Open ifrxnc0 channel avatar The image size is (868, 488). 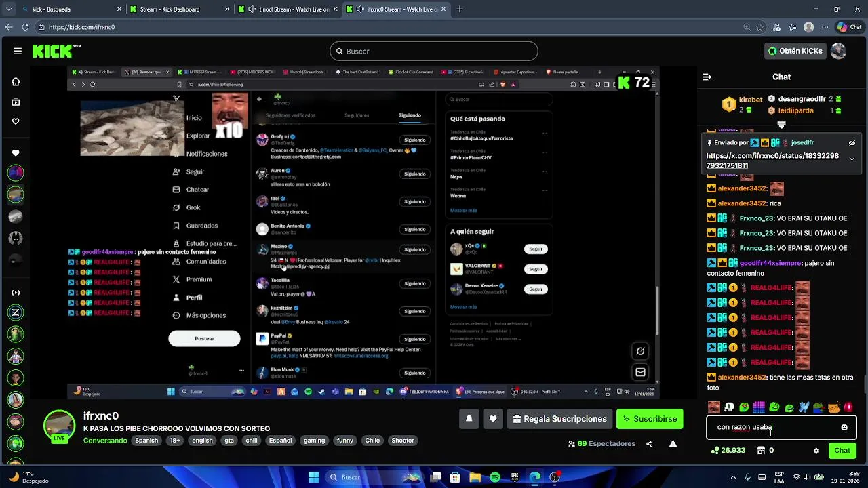59,426
